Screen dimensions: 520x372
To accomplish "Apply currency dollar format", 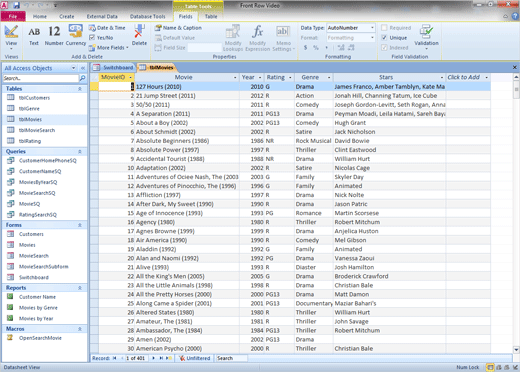I will [305, 48].
